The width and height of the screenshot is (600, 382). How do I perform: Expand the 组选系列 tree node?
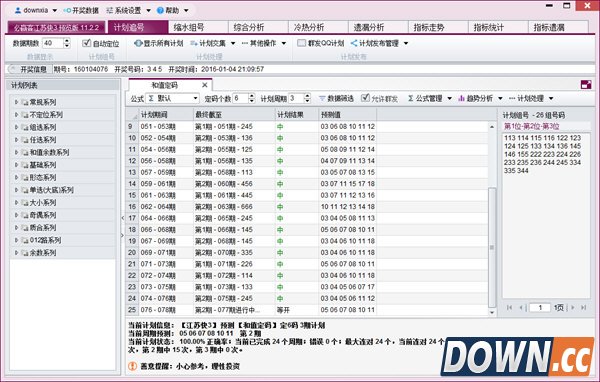tap(16, 127)
